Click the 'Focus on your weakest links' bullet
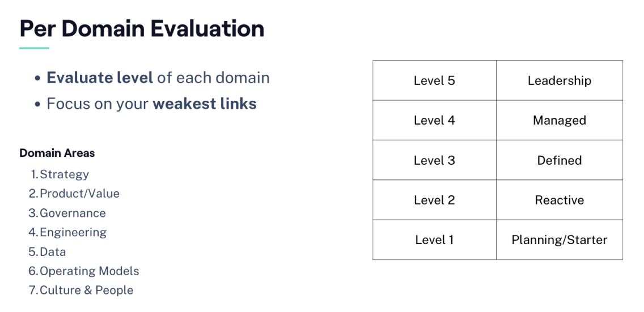Image resolution: width=644 pixels, height=312 pixels. (x=151, y=104)
